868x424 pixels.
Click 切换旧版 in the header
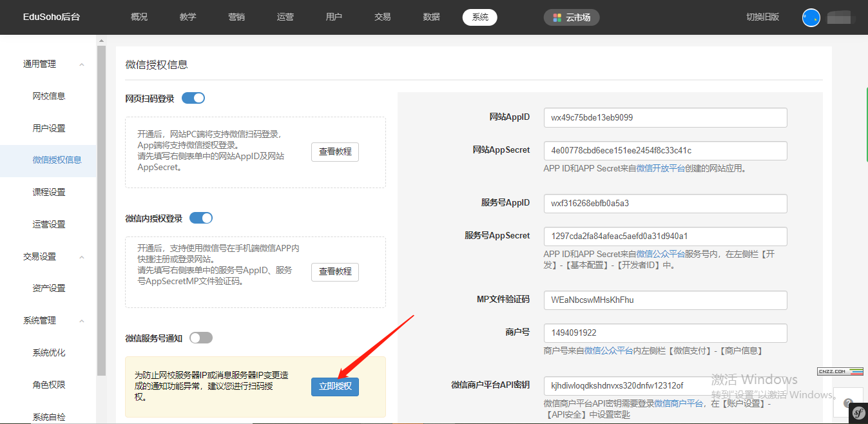762,17
